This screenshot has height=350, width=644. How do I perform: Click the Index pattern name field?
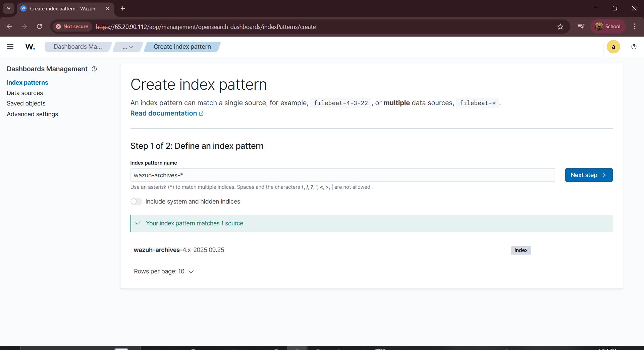point(342,175)
